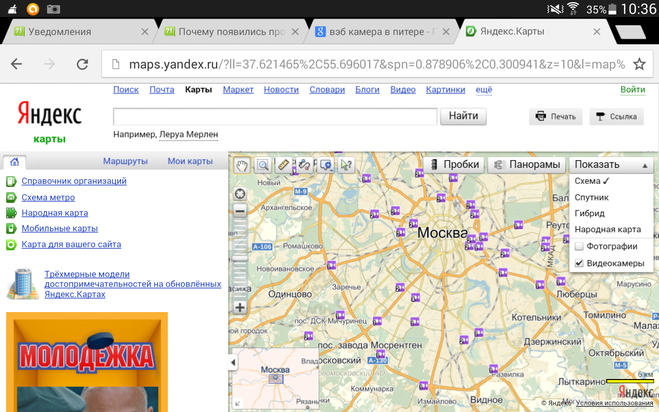Image resolution: width=659 pixels, height=412 pixels.
Task: Select the cursor question info tool
Action: point(346,165)
